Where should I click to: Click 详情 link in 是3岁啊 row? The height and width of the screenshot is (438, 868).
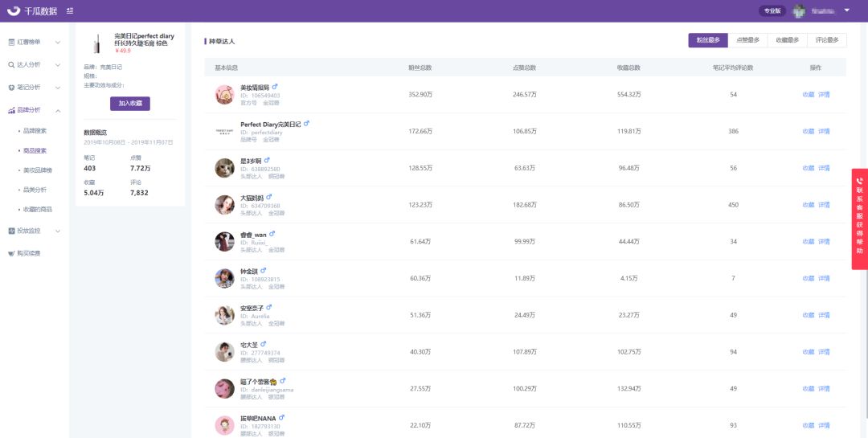click(825, 168)
